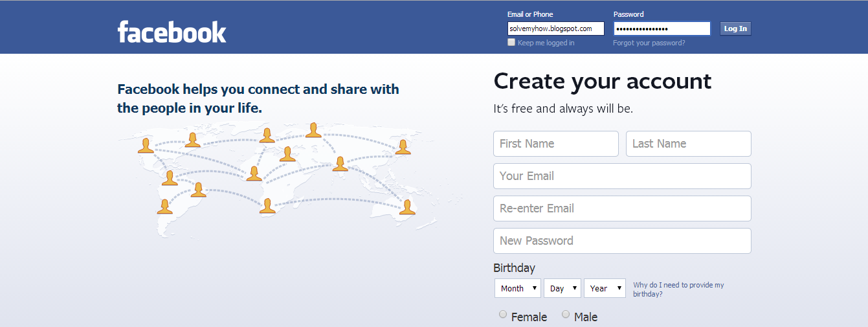Viewport: 868px width, 327px height.
Task: Click the login Password field
Action: [x=662, y=28]
